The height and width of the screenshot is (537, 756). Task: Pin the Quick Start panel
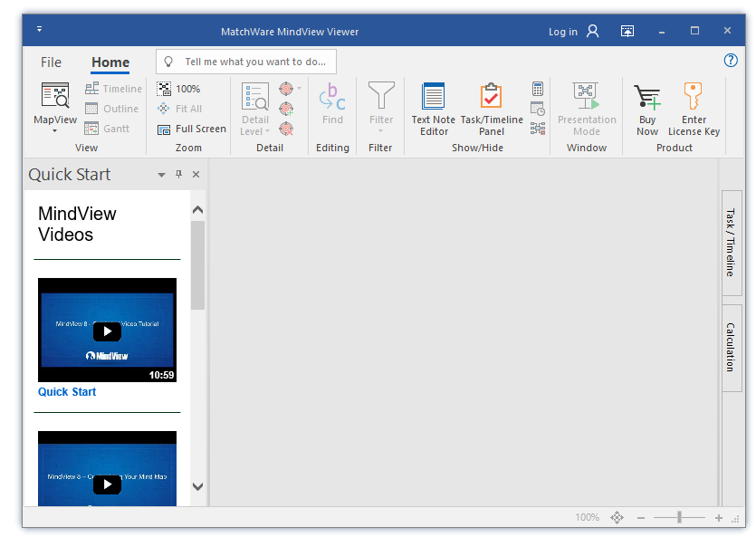click(179, 174)
